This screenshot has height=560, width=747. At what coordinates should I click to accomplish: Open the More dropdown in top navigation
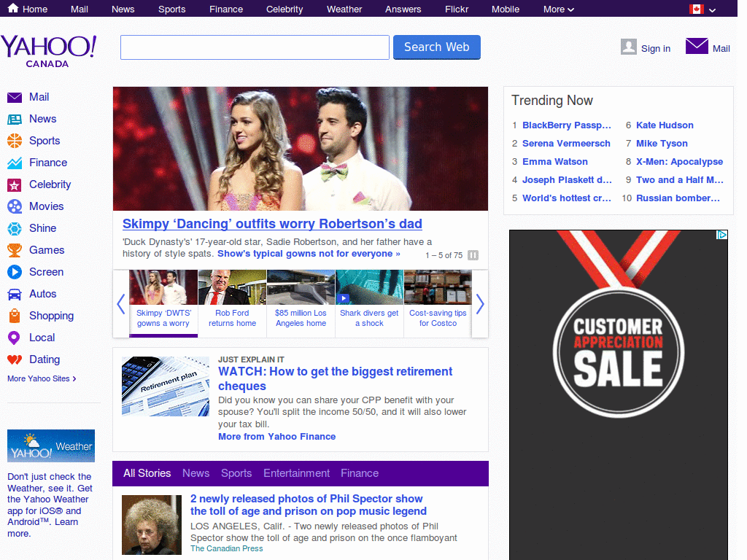click(x=558, y=9)
